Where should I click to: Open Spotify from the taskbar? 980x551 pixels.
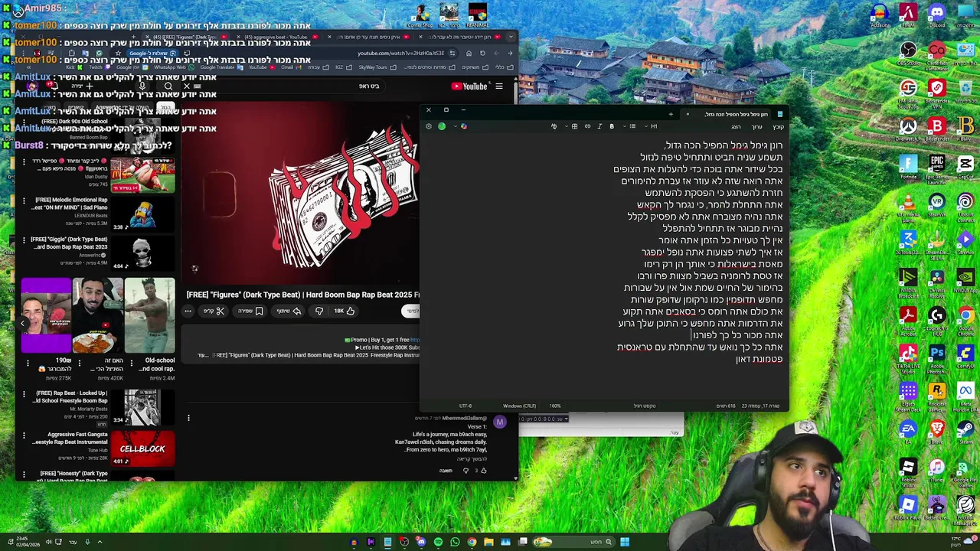coord(438,542)
